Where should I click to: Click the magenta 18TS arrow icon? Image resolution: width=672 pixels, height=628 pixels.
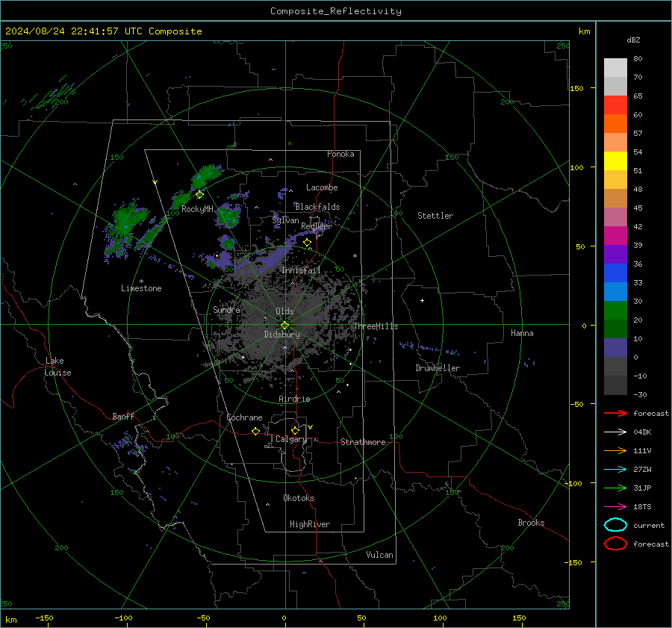(x=615, y=507)
